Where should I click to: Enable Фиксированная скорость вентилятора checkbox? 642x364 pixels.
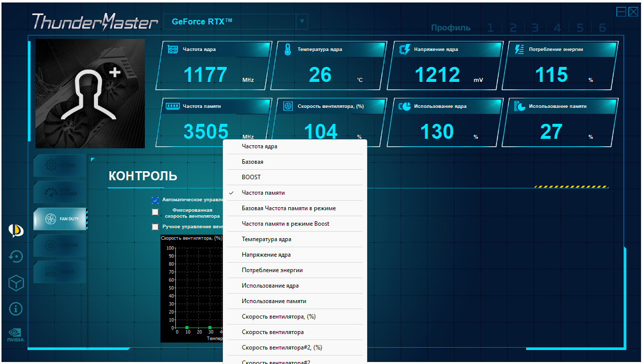point(155,212)
